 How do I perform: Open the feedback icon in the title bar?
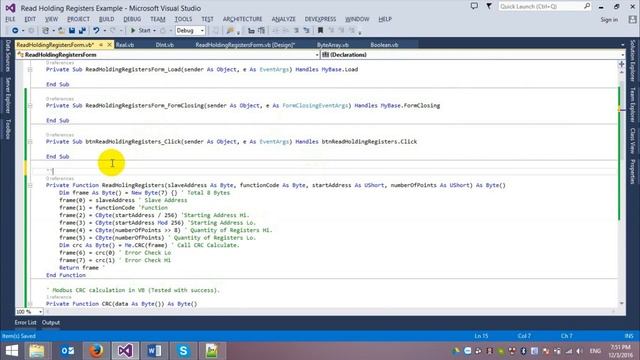pos(474,6)
